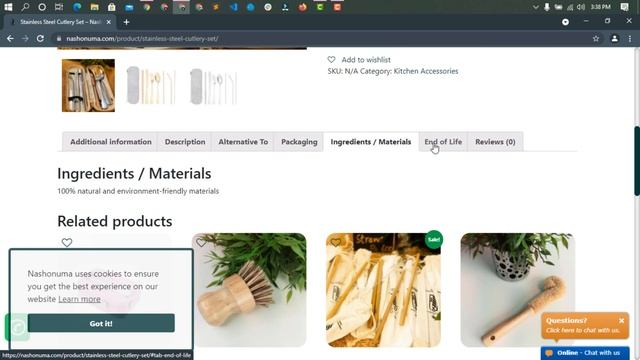640x360 pixels.
Task: Show the Reviews (0) tab
Action: click(495, 142)
